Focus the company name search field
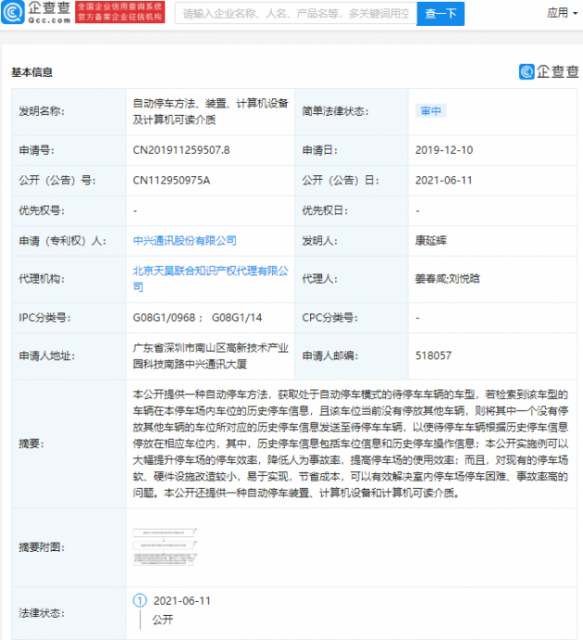 pos(296,13)
